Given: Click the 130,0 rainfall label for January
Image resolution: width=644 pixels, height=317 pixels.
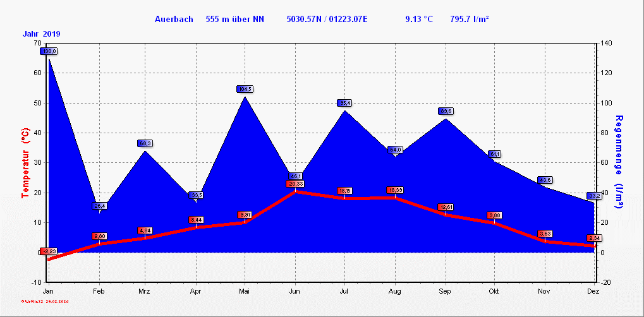Looking at the screenshot, I should [49, 51].
